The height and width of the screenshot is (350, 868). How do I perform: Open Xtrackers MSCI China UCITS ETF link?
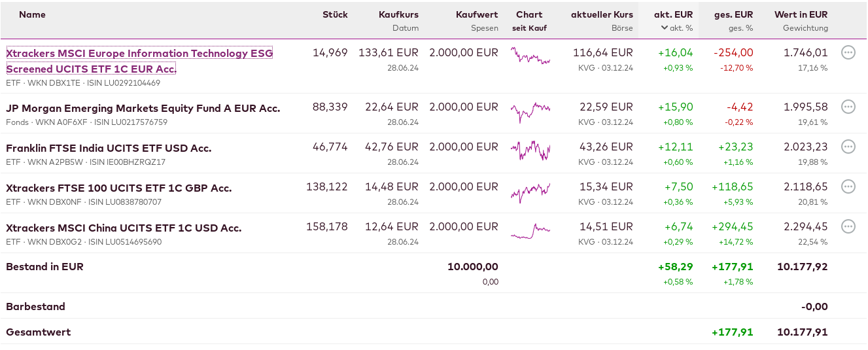tap(124, 228)
